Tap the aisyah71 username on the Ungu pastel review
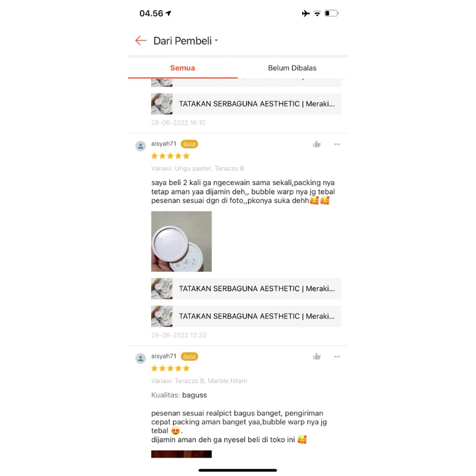476x476 pixels. [x=164, y=143]
